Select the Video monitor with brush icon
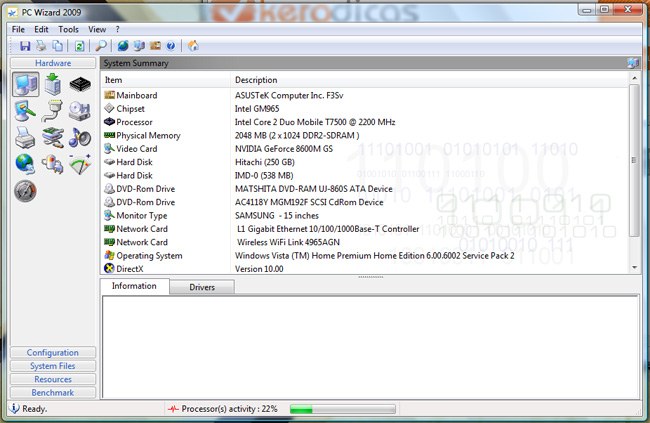 [25, 111]
